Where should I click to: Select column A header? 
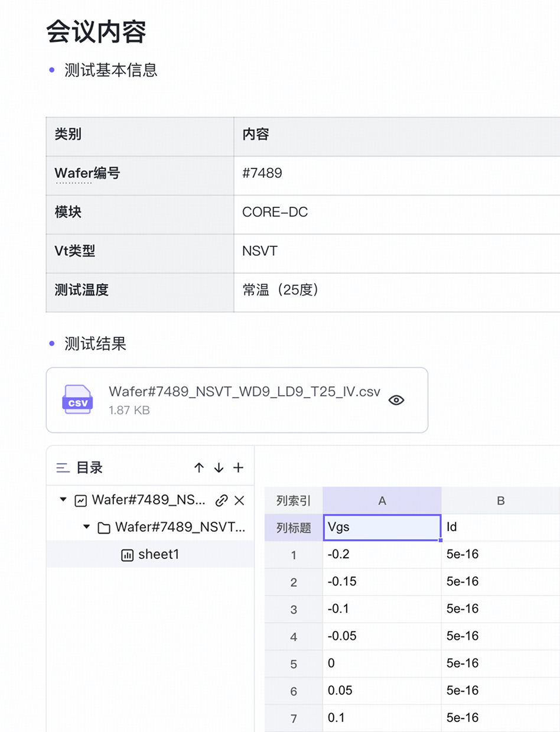382,501
